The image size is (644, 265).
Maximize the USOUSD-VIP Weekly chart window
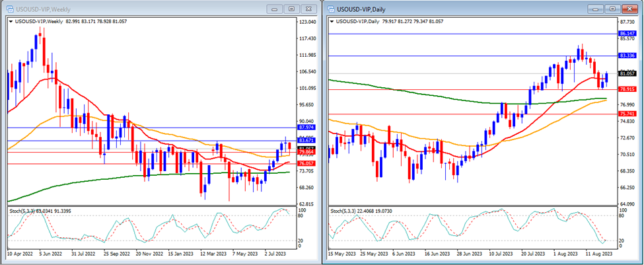coord(290,9)
